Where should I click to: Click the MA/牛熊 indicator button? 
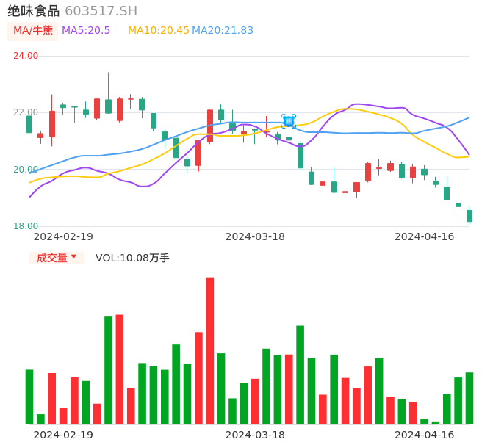tap(33, 31)
